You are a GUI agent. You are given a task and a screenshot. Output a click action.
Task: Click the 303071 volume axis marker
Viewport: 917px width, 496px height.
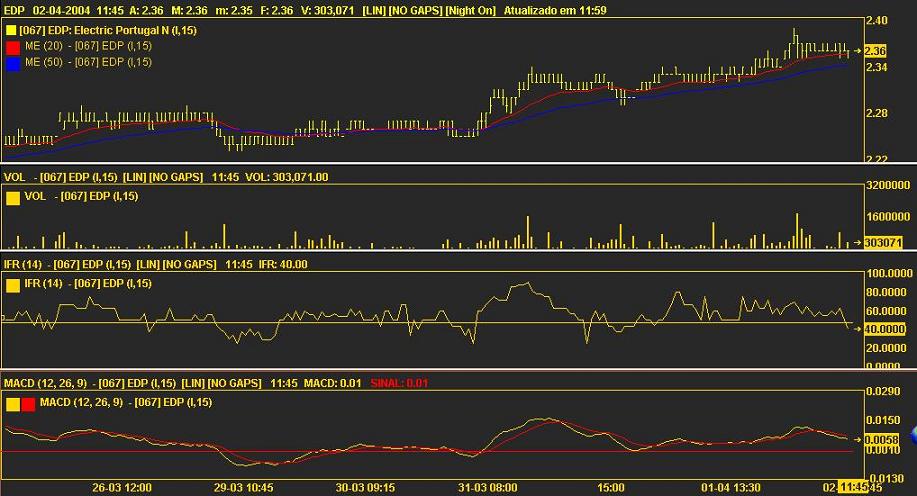click(x=883, y=242)
